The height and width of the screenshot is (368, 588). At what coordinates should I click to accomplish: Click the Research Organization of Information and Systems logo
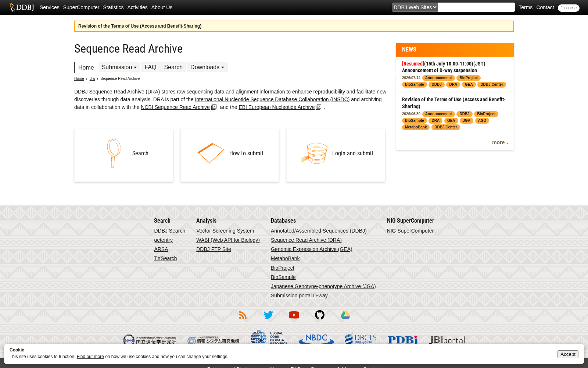click(x=213, y=340)
